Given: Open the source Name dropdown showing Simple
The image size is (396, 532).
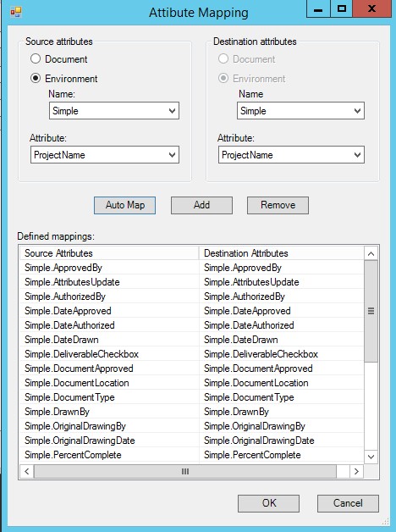Looking at the screenshot, I should pyautogui.click(x=114, y=111).
